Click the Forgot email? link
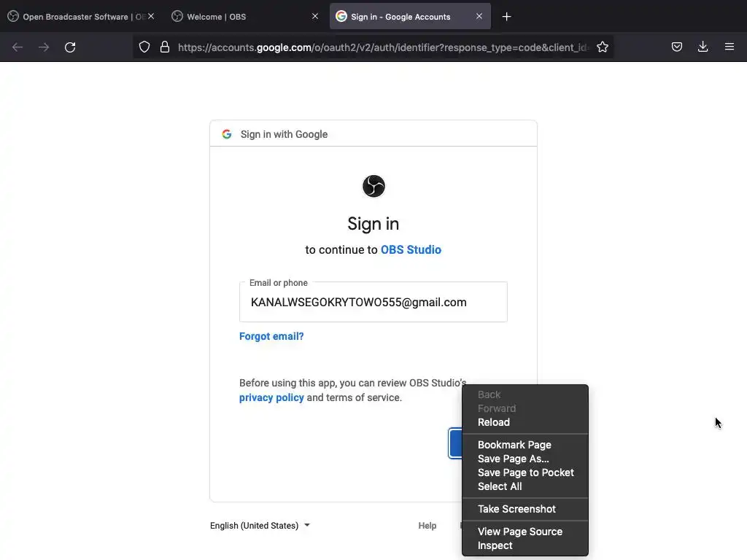This screenshot has height=560, width=747. [x=271, y=336]
